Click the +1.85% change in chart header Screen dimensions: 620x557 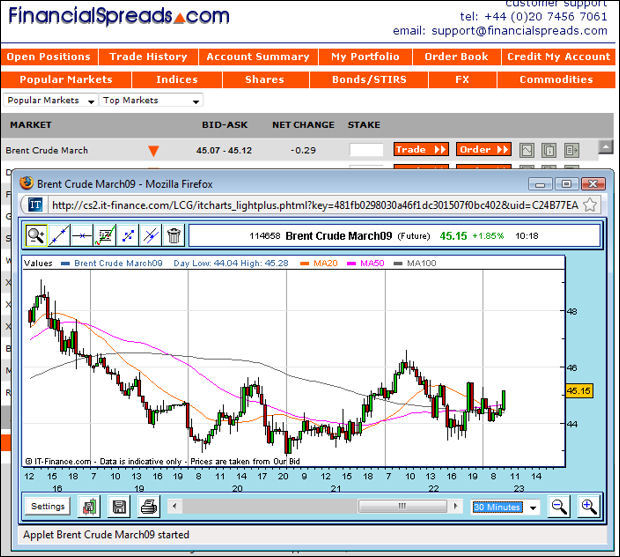[488, 236]
